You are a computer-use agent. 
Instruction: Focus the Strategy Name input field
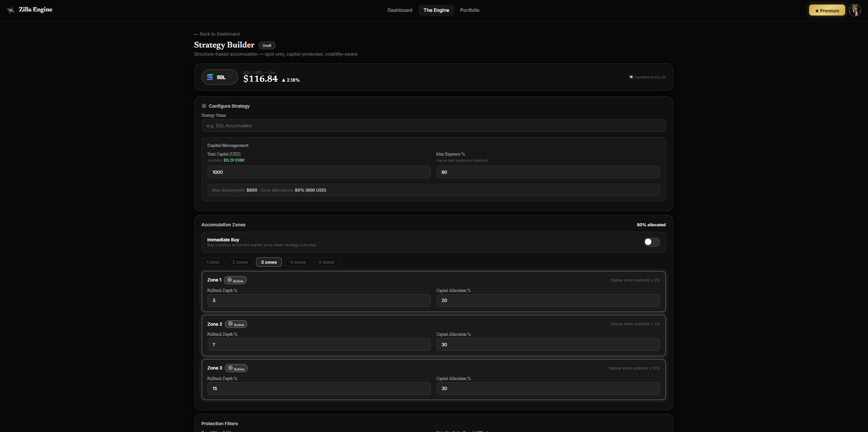click(433, 125)
